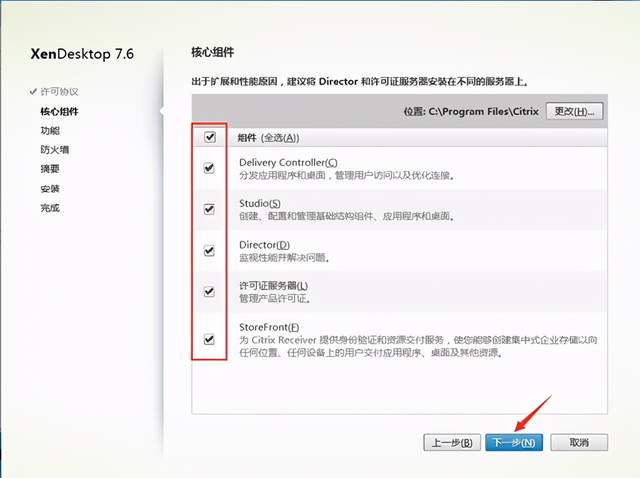Click the checkmark icon beside 许可协议
Viewport: 640px width, 478px height.
click(33, 91)
